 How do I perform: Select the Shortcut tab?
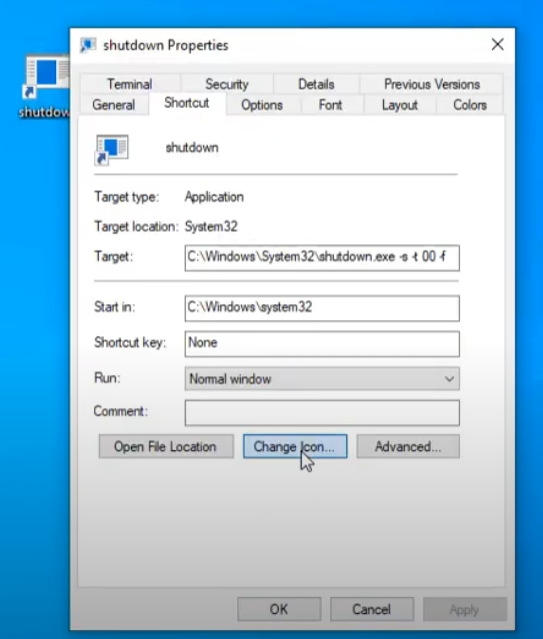click(187, 103)
